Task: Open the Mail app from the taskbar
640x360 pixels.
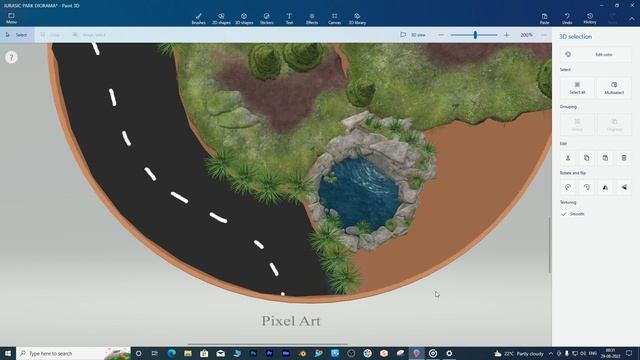Action: click(x=220, y=353)
